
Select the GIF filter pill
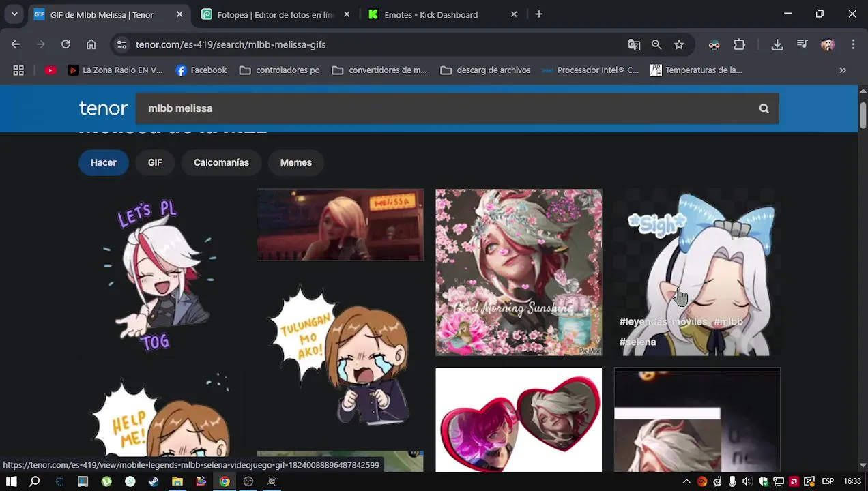155,162
